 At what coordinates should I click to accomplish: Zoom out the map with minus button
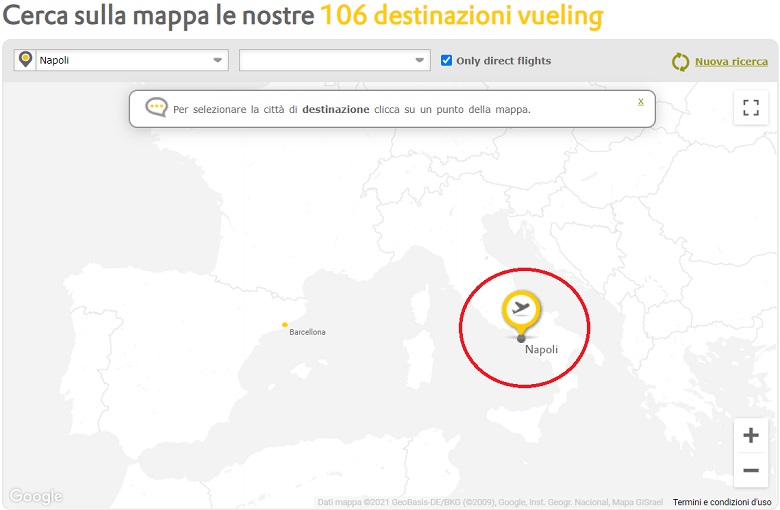pyautogui.click(x=751, y=470)
